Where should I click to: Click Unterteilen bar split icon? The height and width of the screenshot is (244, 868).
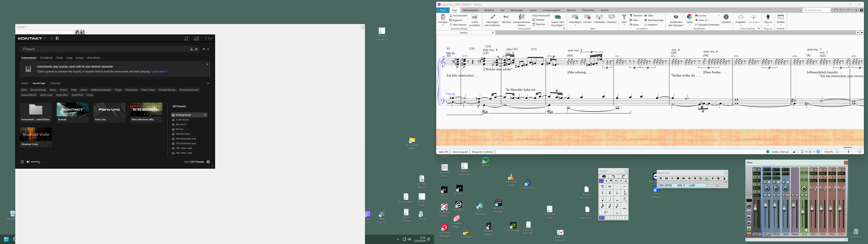pos(599,19)
